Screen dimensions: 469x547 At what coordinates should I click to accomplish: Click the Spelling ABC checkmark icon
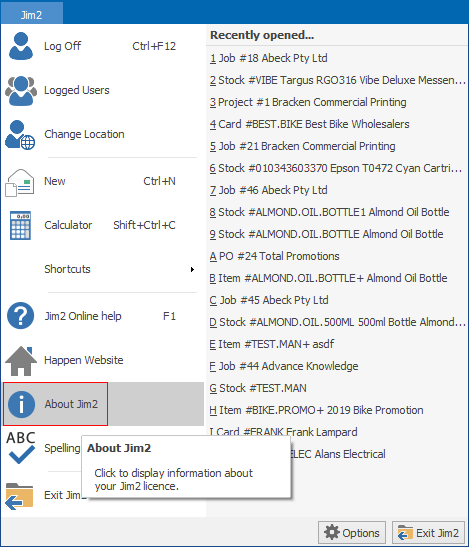click(21, 448)
